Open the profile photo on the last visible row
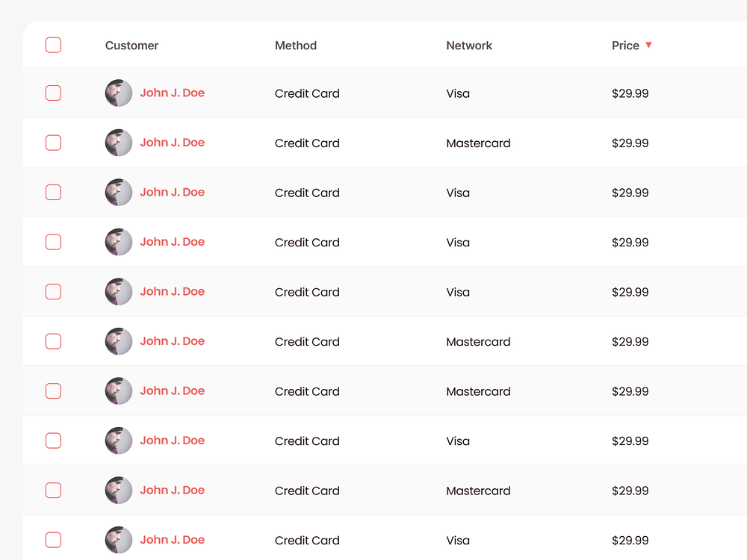 [118, 540]
